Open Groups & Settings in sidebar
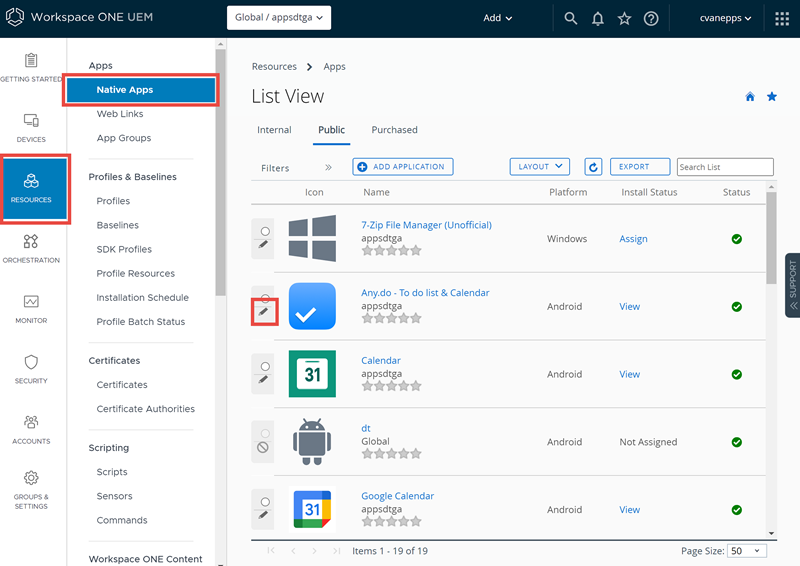This screenshot has width=800, height=566. 31,490
